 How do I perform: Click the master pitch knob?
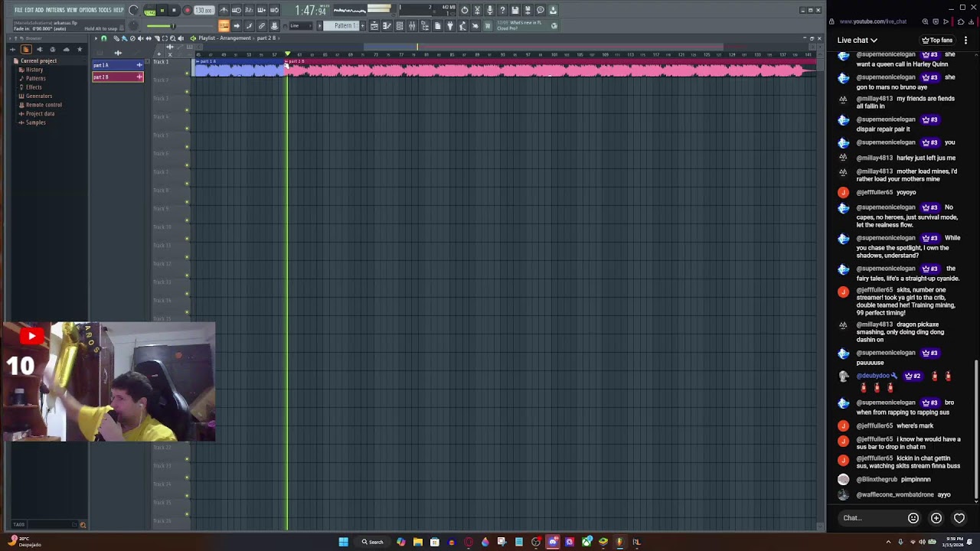pyautogui.click(x=132, y=25)
